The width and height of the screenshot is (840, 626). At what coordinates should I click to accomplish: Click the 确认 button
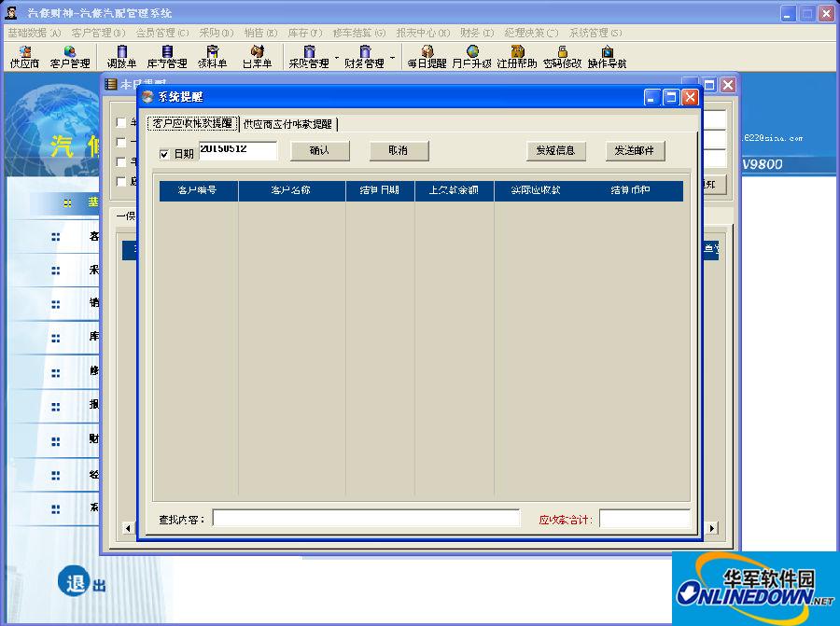tap(320, 150)
